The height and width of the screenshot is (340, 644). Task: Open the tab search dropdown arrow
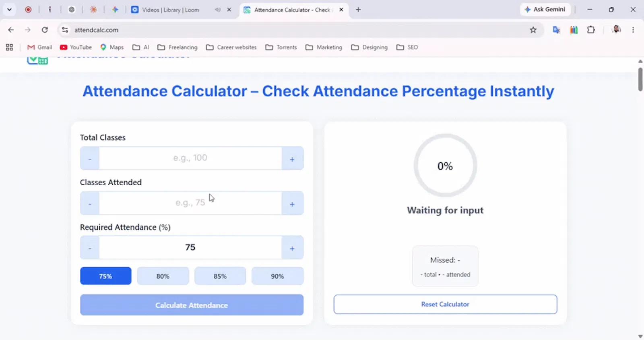point(9,9)
